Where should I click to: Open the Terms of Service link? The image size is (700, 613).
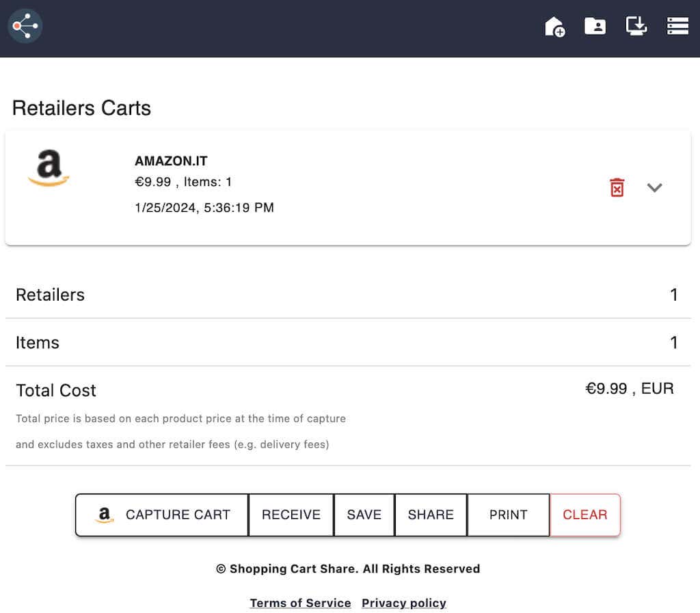pyautogui.click(x=300, y=603)
